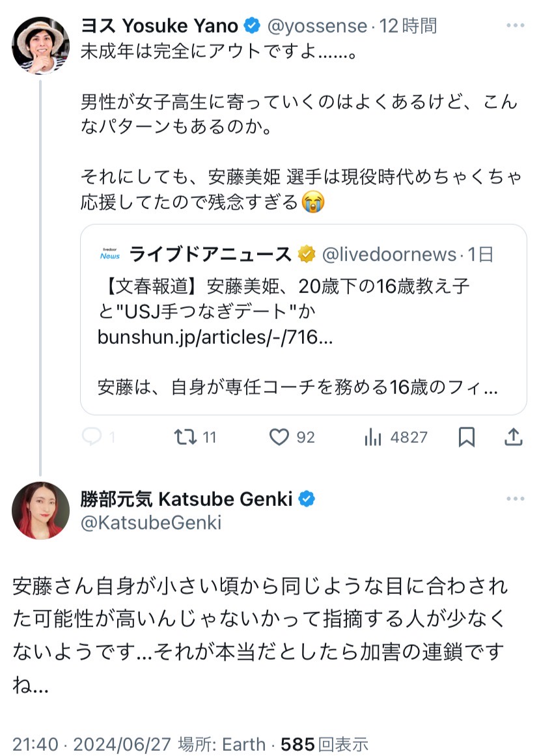This screenshot has height=756, width=539.
Task: Click the livedoor News logo avatar
Action: (x=110, y=254)
